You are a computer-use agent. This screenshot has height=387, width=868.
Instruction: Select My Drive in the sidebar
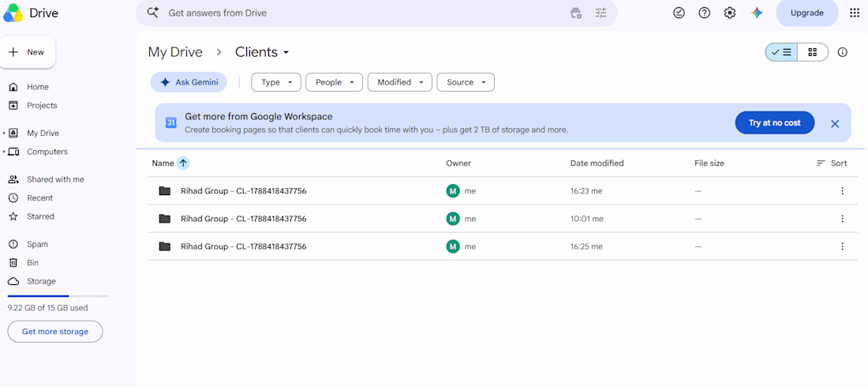(43, 133)
